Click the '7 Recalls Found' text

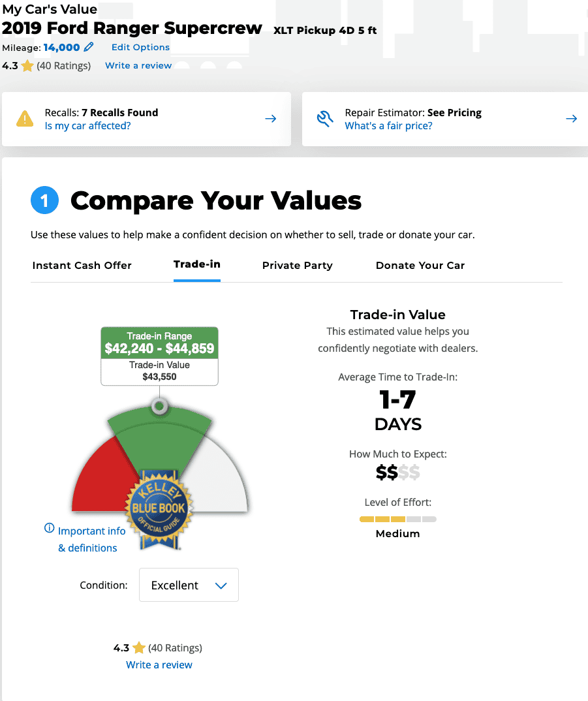[x=120, y=113]
